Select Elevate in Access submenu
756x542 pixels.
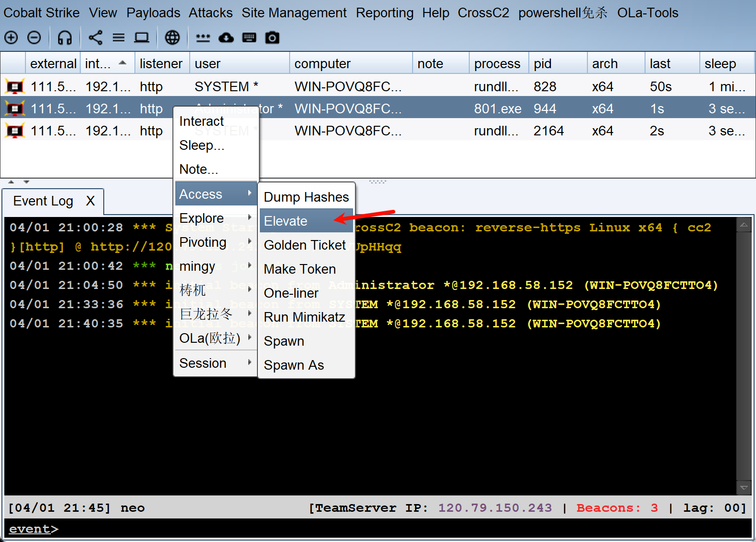tap(306, 221)
